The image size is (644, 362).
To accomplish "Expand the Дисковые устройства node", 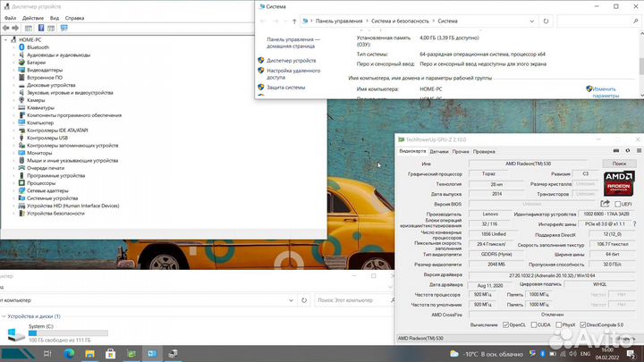I will click(x=13, y=85).
